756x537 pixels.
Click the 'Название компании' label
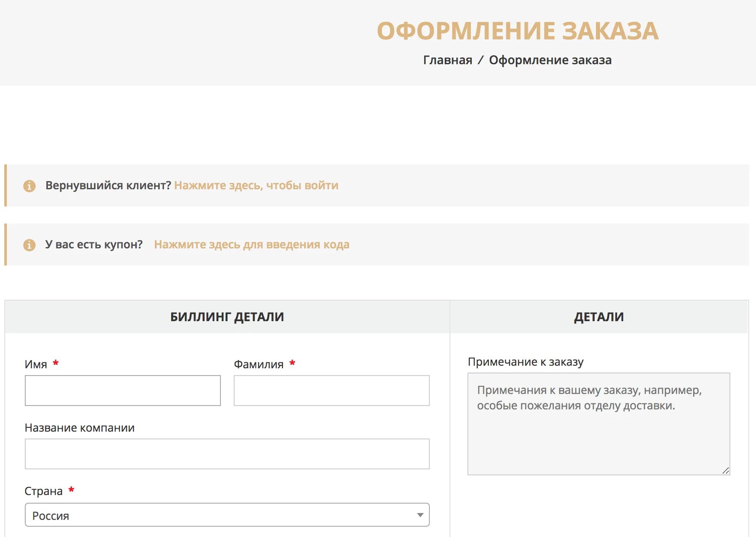click(x=80, y=428)
